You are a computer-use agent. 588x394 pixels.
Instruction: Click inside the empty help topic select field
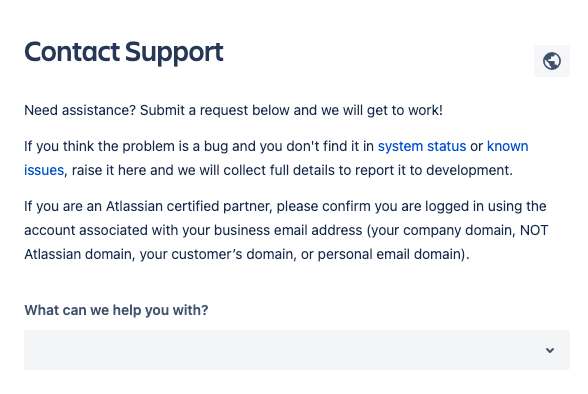[x=297, y=350]
